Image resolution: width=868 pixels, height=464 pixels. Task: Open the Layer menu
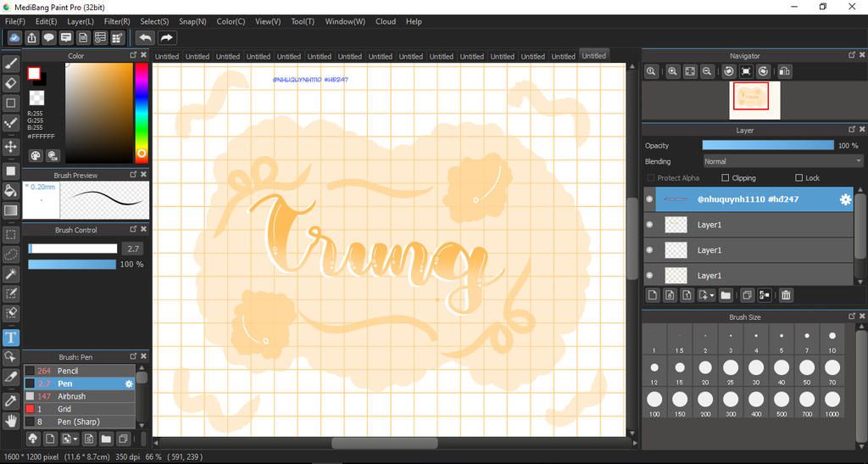coord(81,21)
